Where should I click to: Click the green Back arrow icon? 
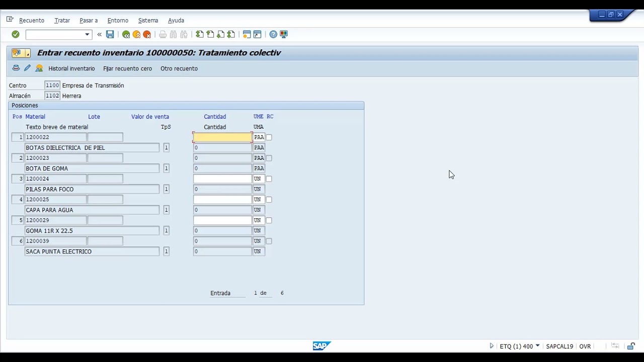tap(126, 34)
